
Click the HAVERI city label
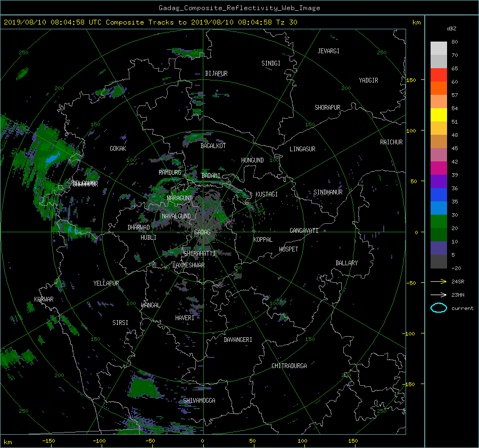(x=185, y=318)
